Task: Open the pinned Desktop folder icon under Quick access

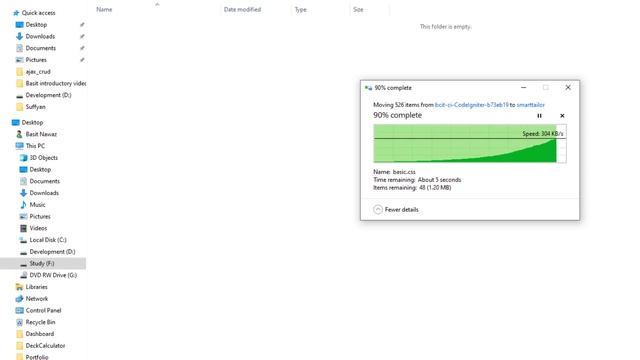Action: pos(19,25)
